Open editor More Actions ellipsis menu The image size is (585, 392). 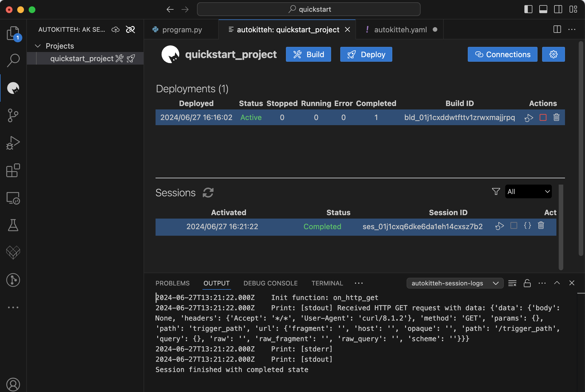[572, 29]
